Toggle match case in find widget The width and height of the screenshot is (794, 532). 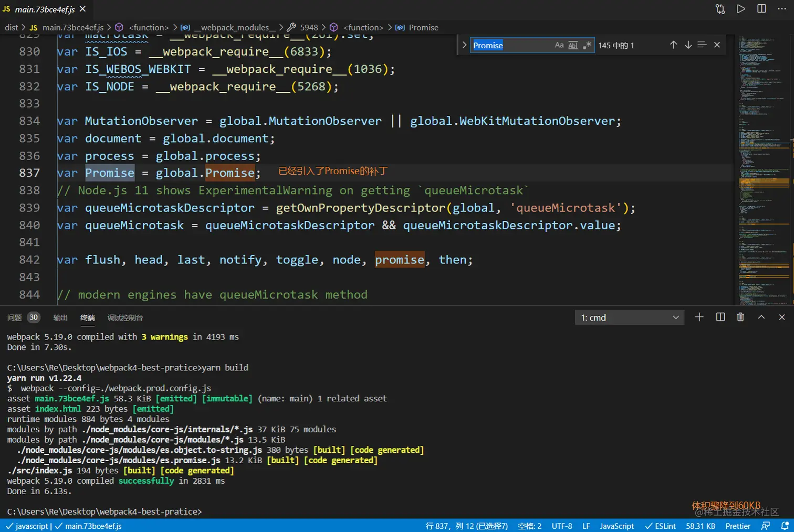pyautogui.click(x=559, y=45)
